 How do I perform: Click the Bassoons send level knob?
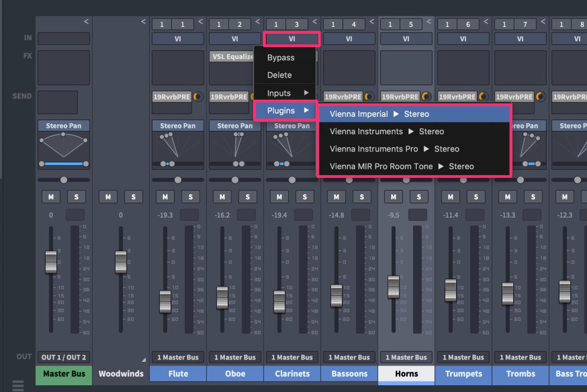tap(369, 97)
